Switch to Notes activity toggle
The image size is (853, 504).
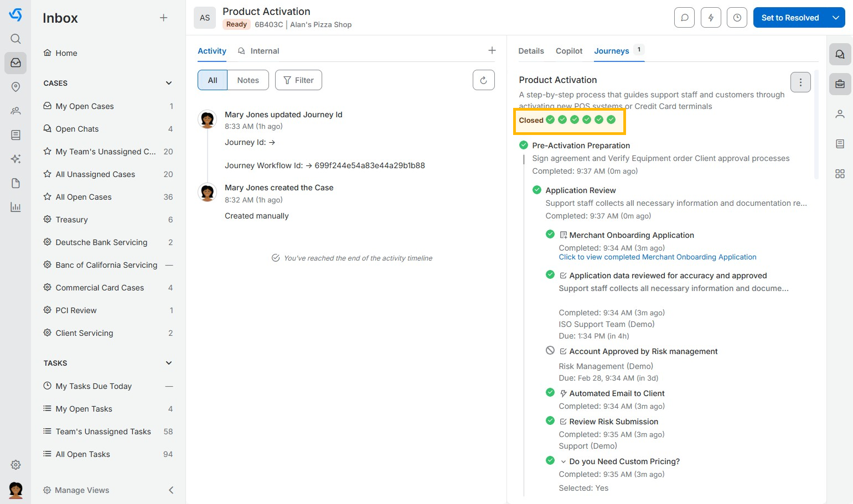[248, 80]
